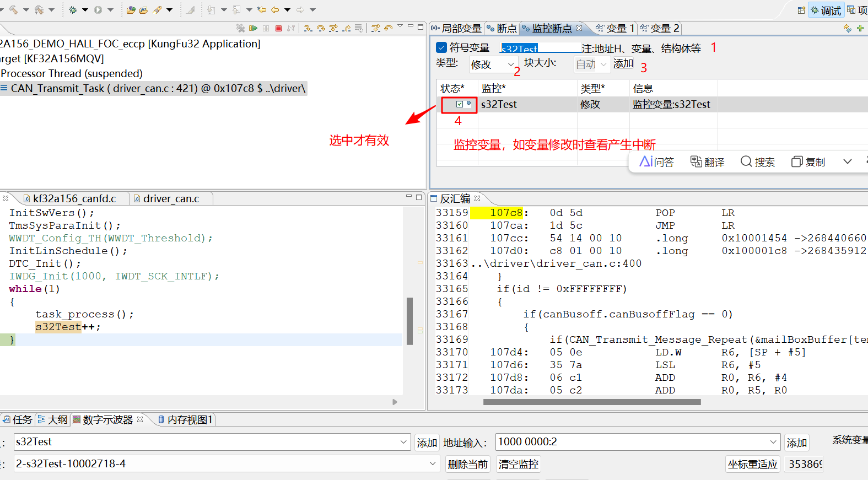Click the Ai问答 button
The image size is (868, 480).
pyautogui.click(x=656, y=161)
